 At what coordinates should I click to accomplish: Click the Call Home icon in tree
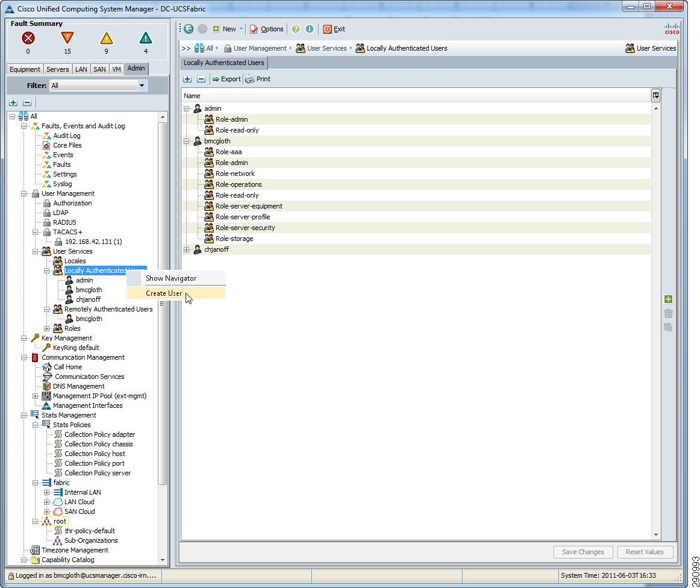click(47, 367)
